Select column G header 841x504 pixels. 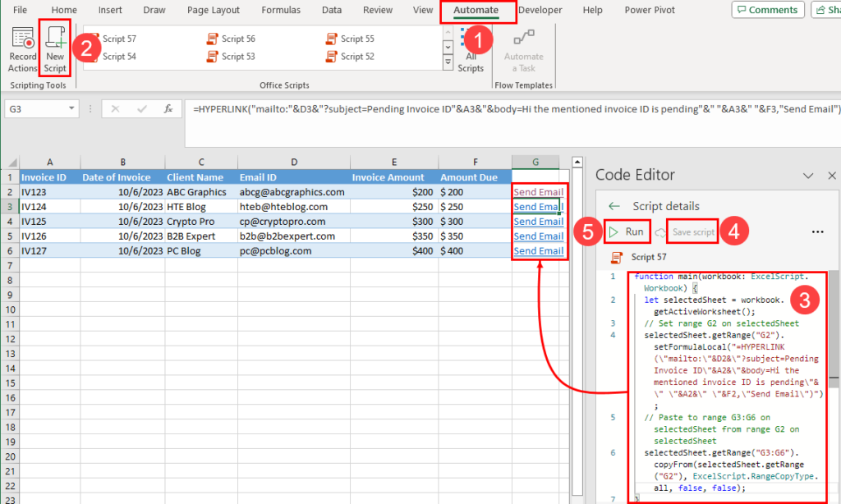click(535, 162)
